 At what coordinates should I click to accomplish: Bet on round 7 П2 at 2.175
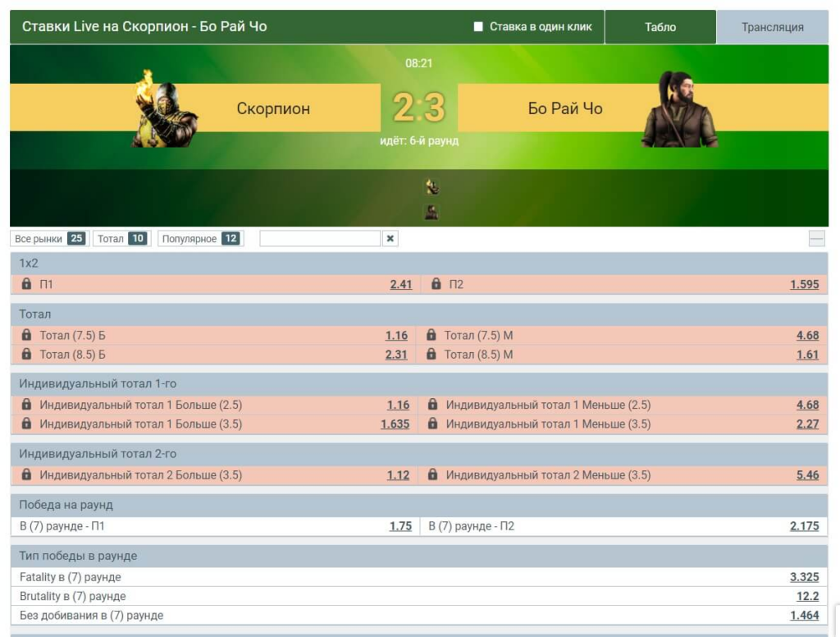(804, 526)
